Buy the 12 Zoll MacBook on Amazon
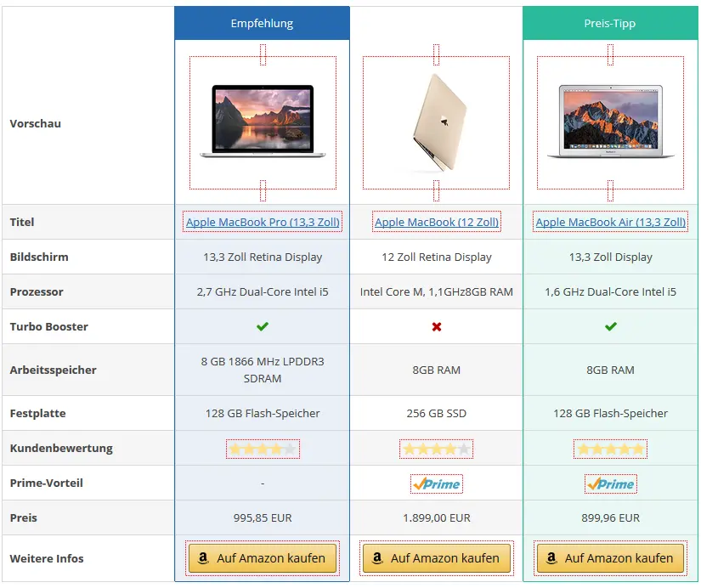701x588 pixels. pos(437,558)
